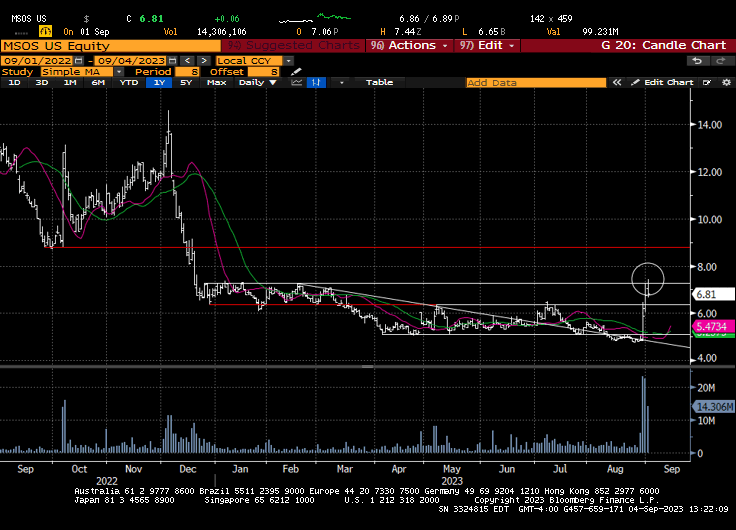This screenshot has width=736, height=530.
Task: Click the Study label
Action: [17, 72]
